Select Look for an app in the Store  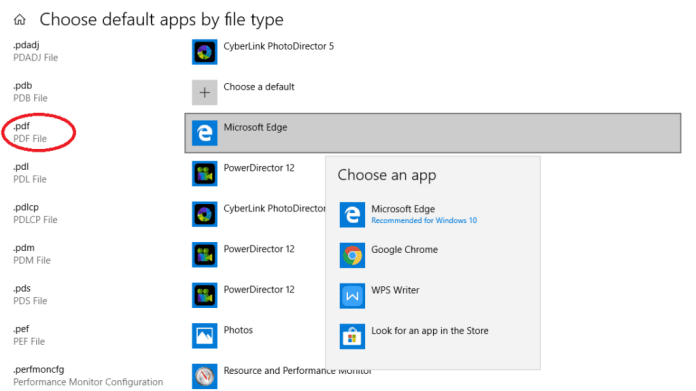point(433,336)
